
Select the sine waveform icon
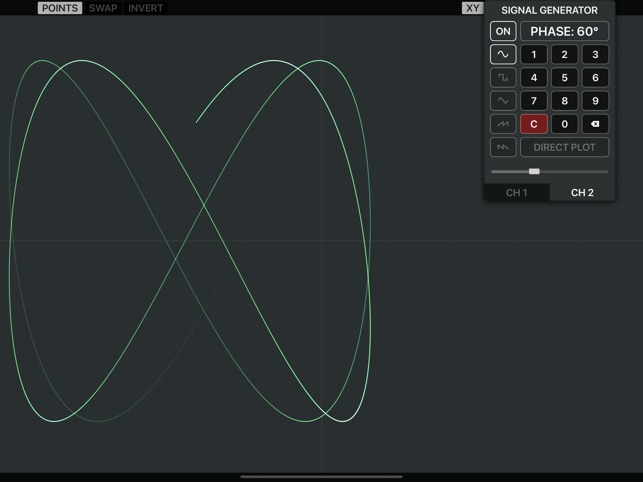503,54
